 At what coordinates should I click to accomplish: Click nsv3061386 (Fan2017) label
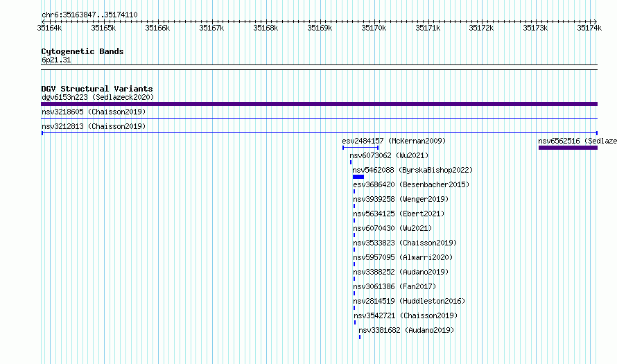pyautogui.click(x=394, y=286)
